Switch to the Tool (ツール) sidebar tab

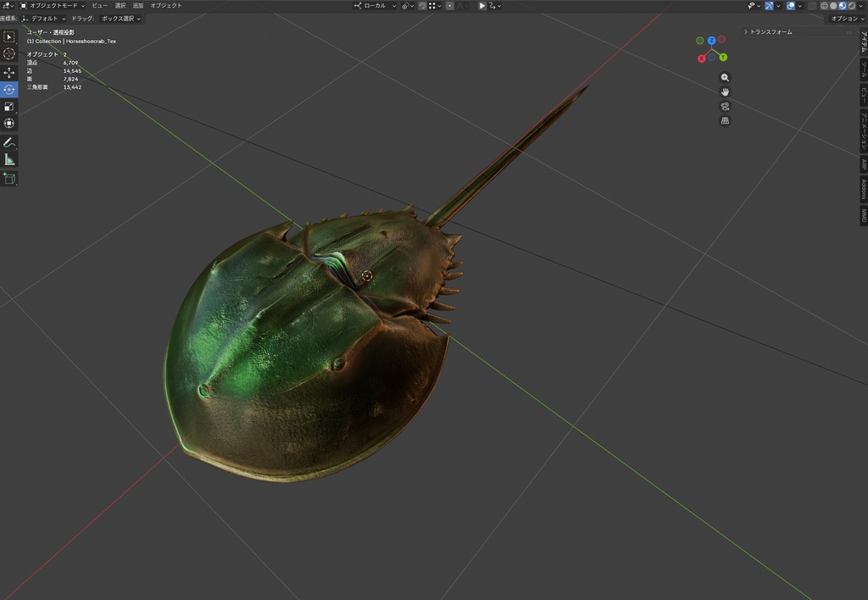[863, 69]
